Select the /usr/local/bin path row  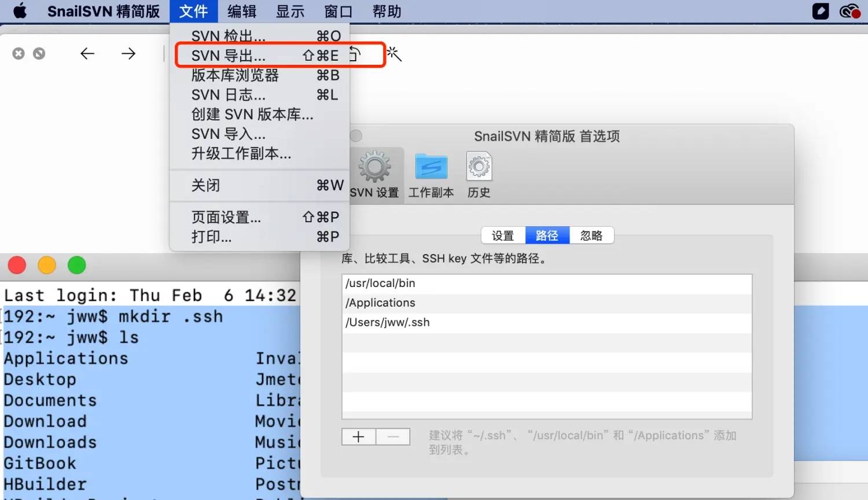pyautogui.click(x=547, y=284)
